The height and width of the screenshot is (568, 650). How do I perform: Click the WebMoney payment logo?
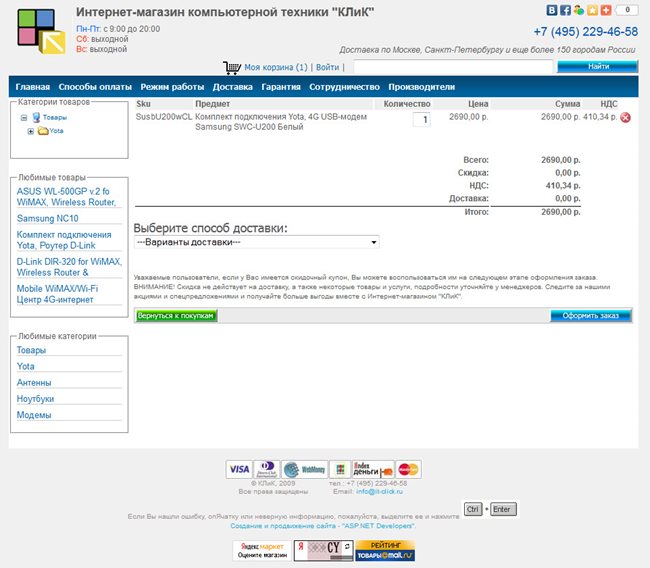pos(305,469)
